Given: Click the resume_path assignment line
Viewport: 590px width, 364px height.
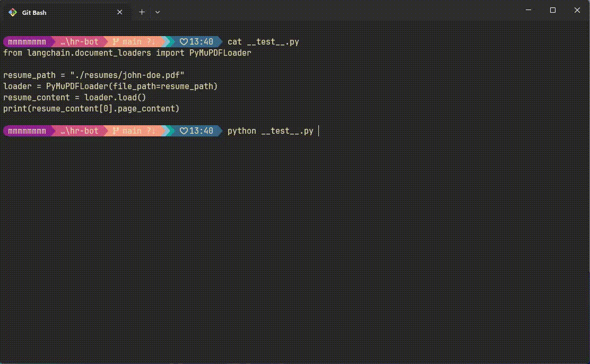Looking at the screenshot, I should [x=93, y=75].
